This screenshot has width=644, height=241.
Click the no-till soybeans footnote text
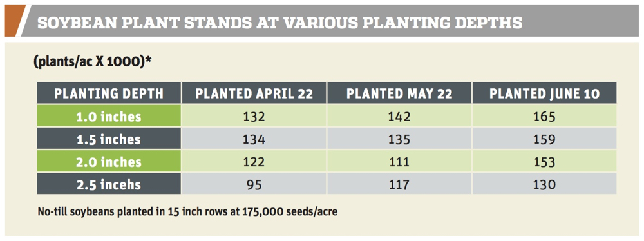187,212
